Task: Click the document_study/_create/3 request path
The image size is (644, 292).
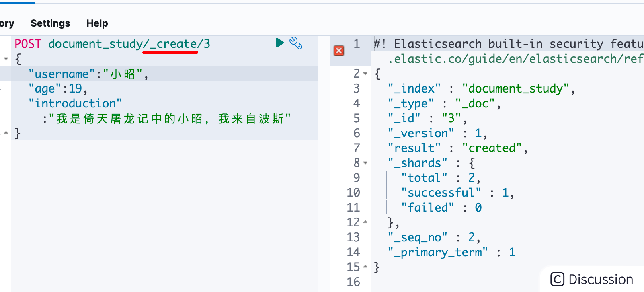Action: coord(129,44)
